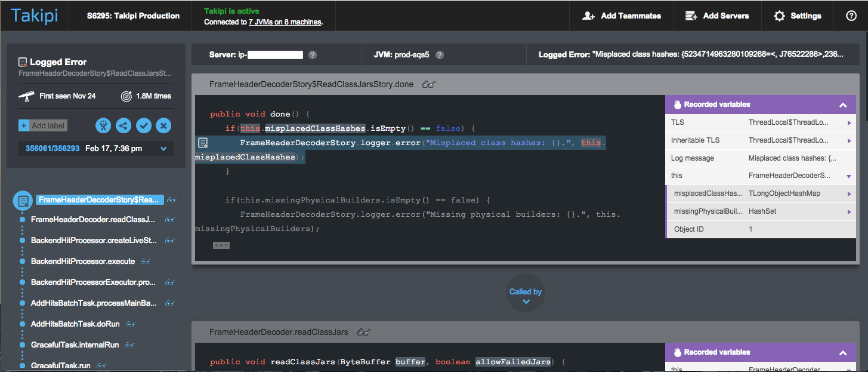Toggle glasses icon beside ReadClassJarsStory.done header
This screenshot has width=868, height=372.
point(429,85)
